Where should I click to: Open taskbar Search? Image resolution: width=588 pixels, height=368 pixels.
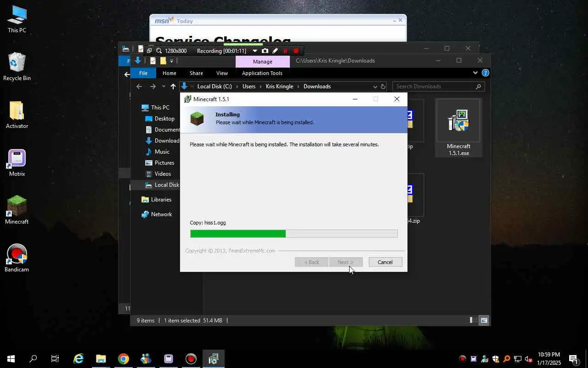pos(33,359)
